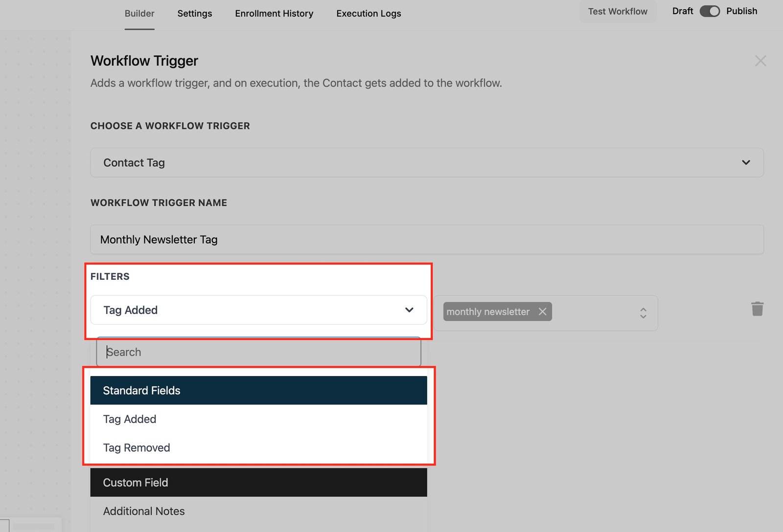Select the Tag Added option in list
The image size is (783, 532).
(x=130, y=420)
